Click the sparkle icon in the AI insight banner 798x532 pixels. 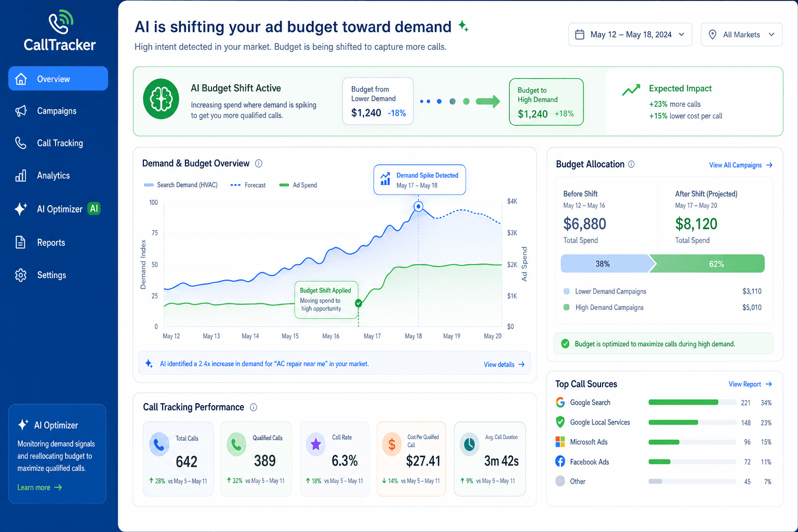[149, 364]
